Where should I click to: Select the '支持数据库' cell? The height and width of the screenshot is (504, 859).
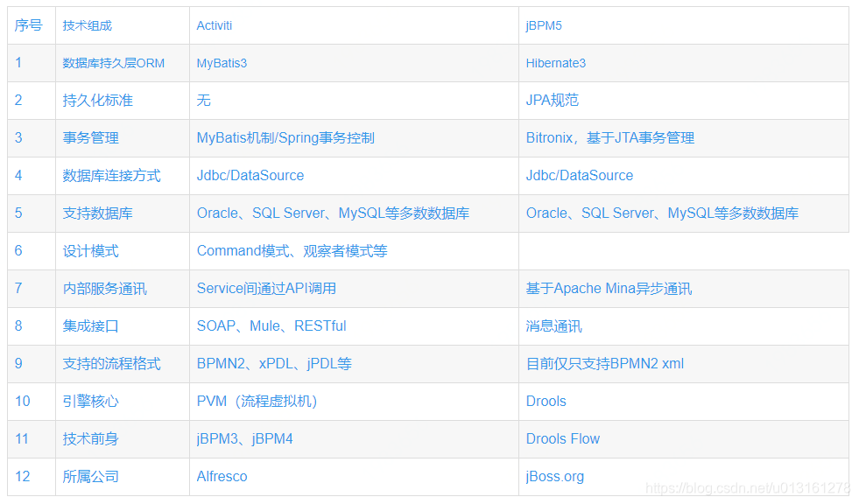(123, 213)
